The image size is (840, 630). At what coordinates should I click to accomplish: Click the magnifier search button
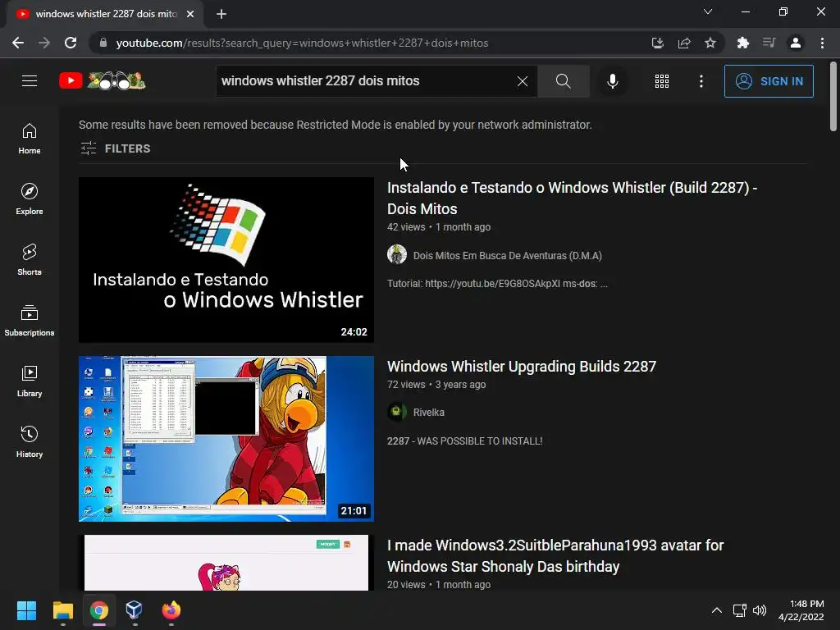click(563, 81)
